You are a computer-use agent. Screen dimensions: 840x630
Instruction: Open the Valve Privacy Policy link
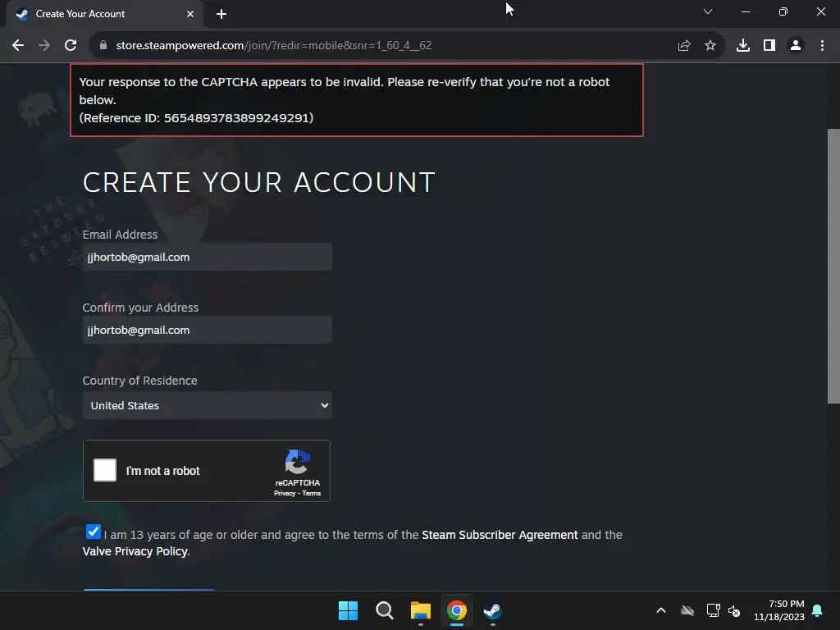pos(135,551)
